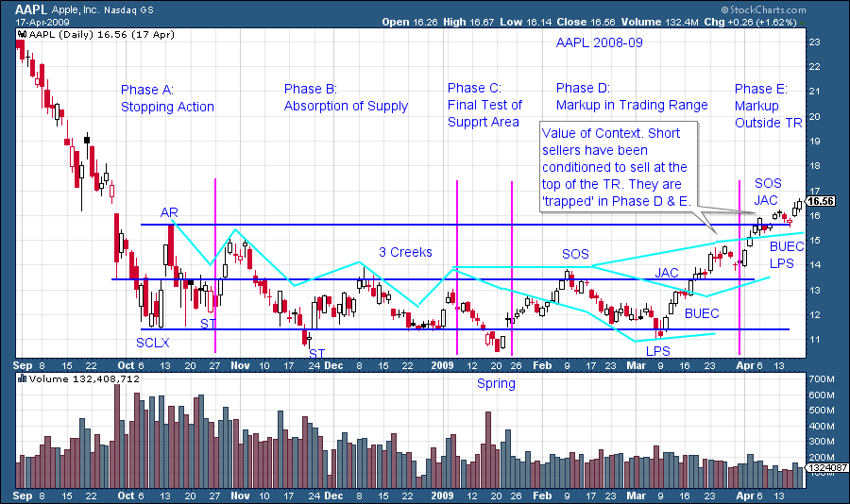Screen dimensions: 850x504
Task: Click the Volume 132.4M header value
Action: coord(659,23)
